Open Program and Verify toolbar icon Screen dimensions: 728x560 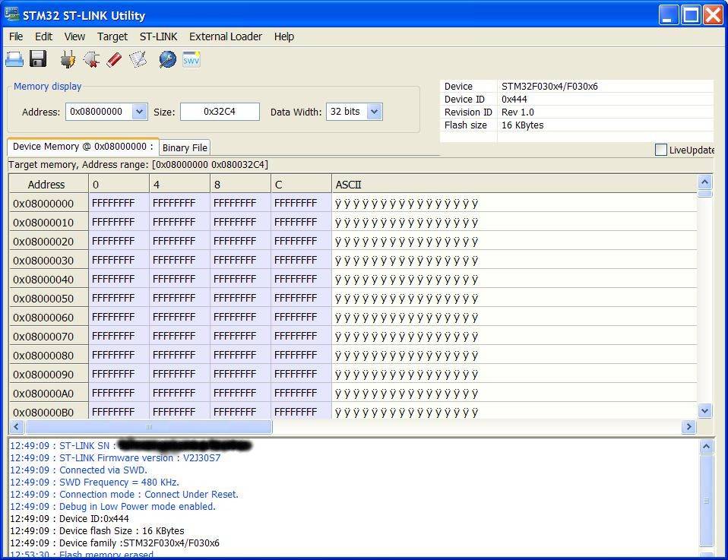(138, 59)
